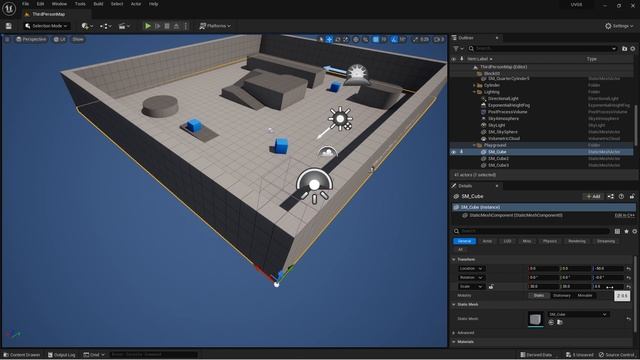The height and width of the screenshot is (360, 640).
Task: Click the stop playback square button
Action: [x=167, y=26]
